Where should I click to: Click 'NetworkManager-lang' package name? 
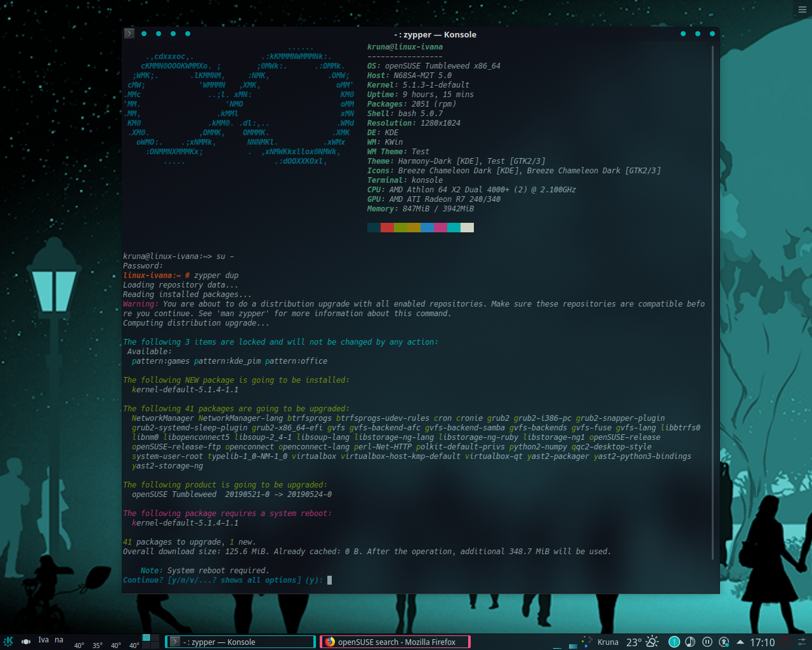(240, 418)
